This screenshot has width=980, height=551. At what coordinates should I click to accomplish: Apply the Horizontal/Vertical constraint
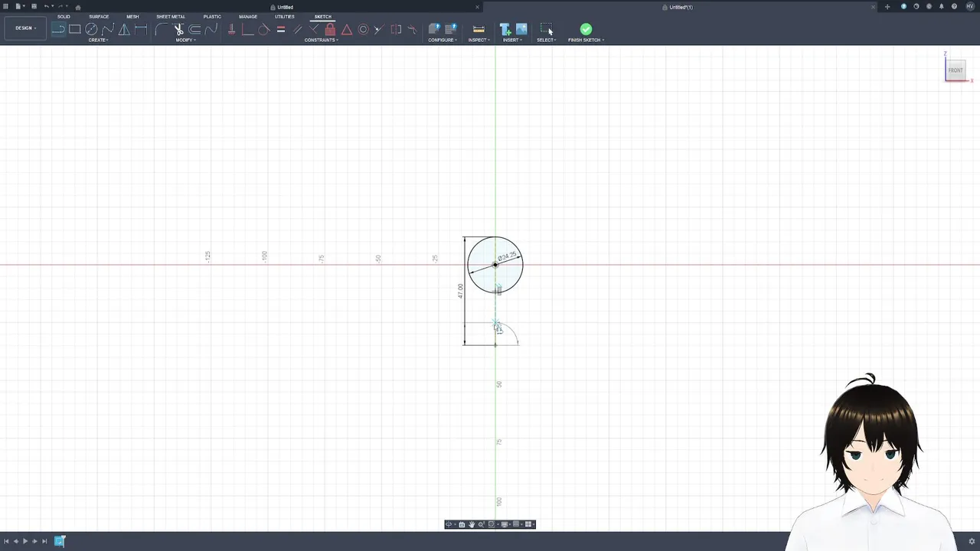[231, 29]
